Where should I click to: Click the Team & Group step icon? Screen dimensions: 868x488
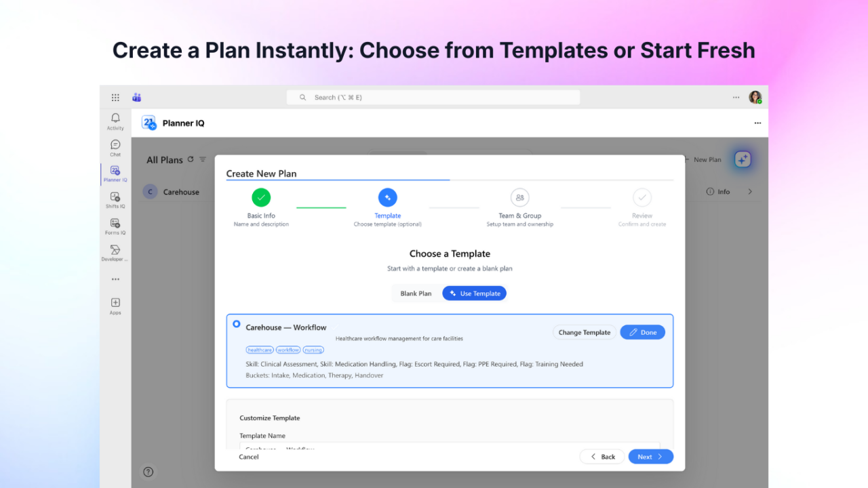click(x=520, y=198)
